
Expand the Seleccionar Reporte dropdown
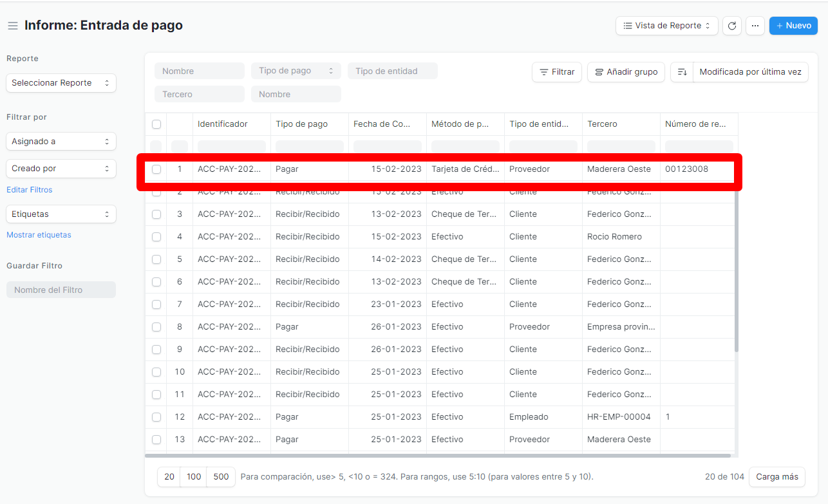pos(61,83)
